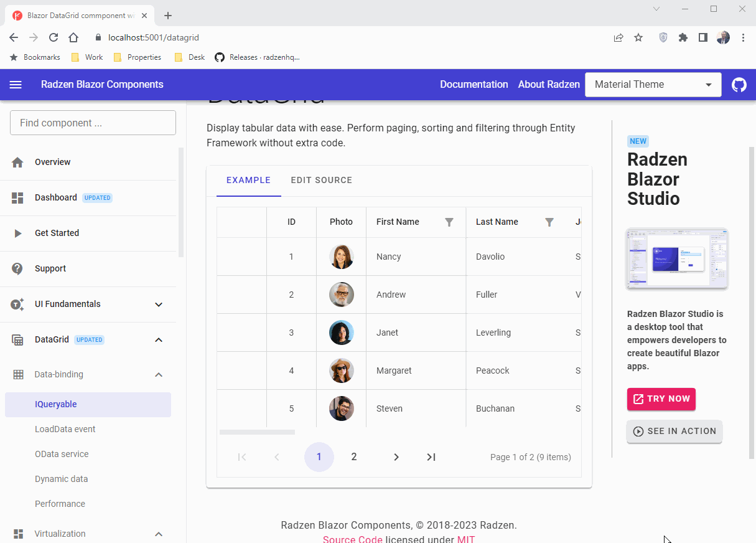
Task: Open the Documentation link
Action: 474,85
